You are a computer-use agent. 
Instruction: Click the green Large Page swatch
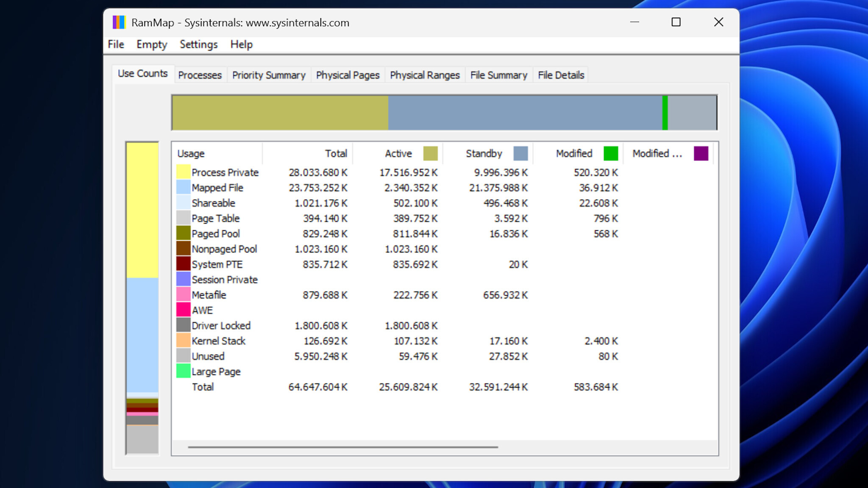pos(182,371)
